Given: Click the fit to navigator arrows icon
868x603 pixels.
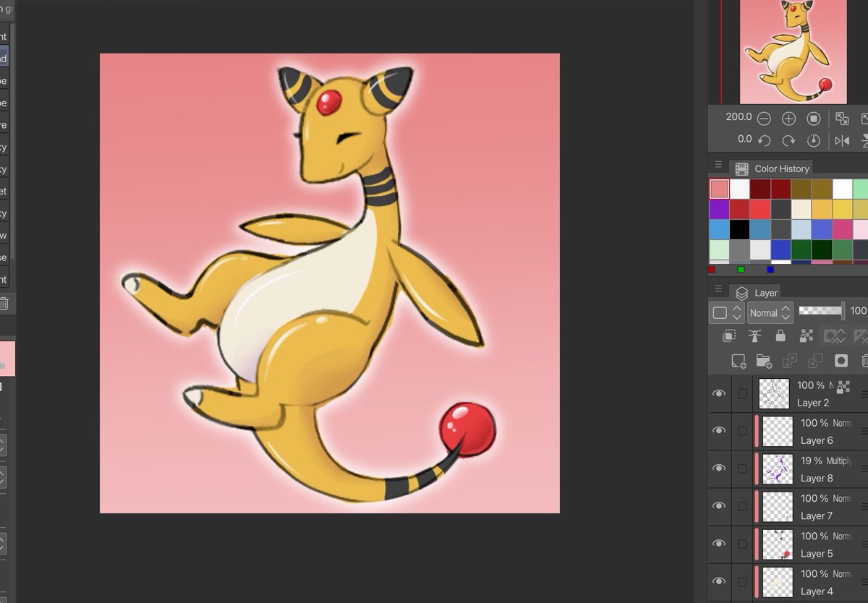Looking at the screenshot, I should 842,118.
